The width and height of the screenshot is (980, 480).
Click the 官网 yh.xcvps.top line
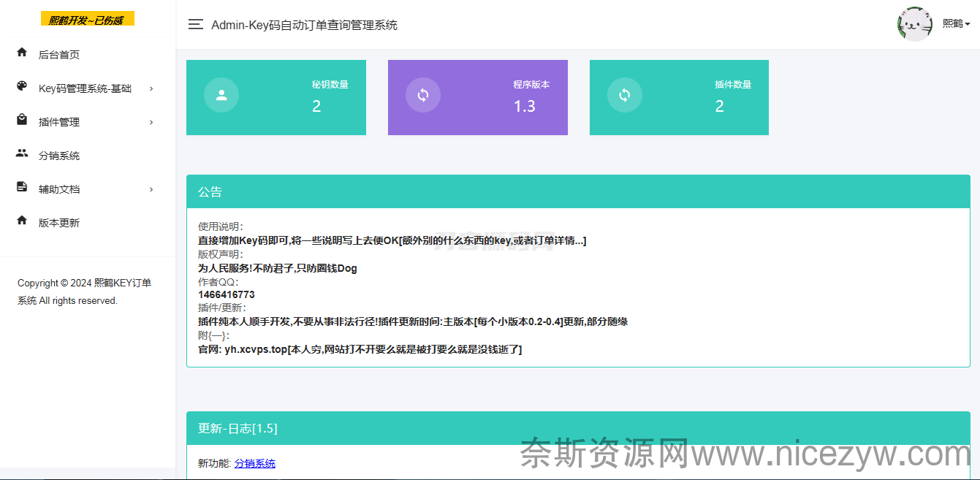[x=360, y=349]
